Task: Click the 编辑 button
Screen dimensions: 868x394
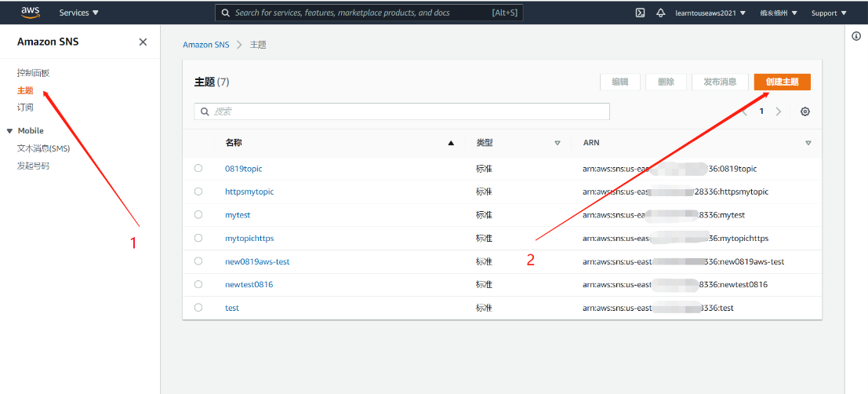Action: tap(620, 82)
